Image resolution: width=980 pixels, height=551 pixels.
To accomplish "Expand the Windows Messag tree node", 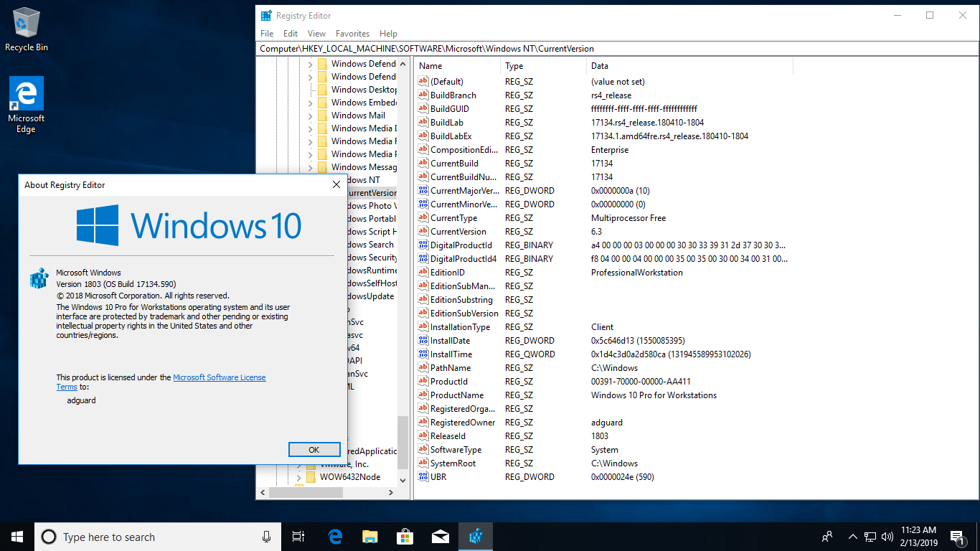I will [x=310, y=167].
